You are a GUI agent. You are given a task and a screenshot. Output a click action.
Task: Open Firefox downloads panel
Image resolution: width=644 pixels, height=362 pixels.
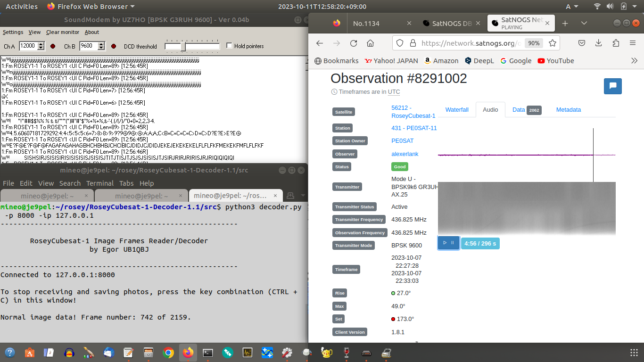pos(599,43)
